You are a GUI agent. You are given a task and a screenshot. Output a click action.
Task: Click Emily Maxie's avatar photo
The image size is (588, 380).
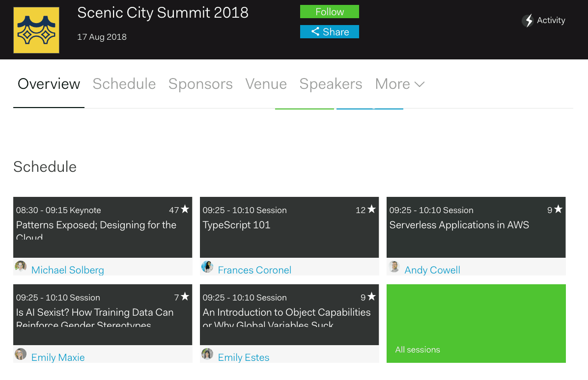tap(21, 354)
